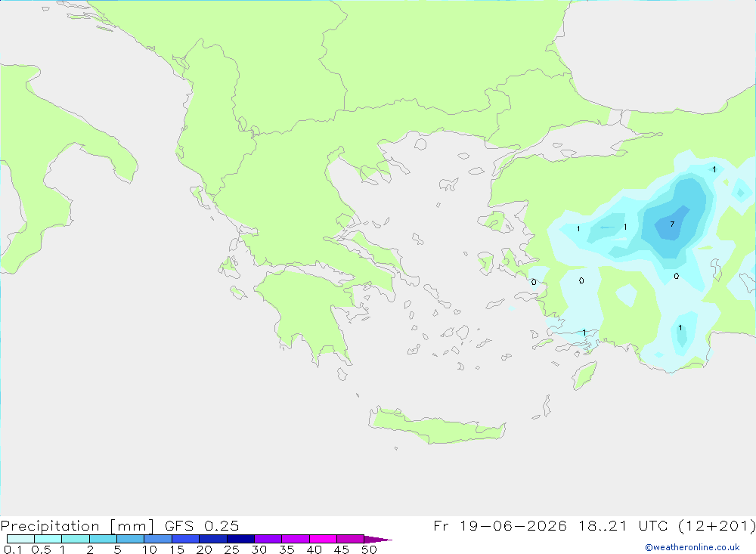The image size is (756, 554).
Task: Click the "GFS 0.25" model label
Action: 202,525
